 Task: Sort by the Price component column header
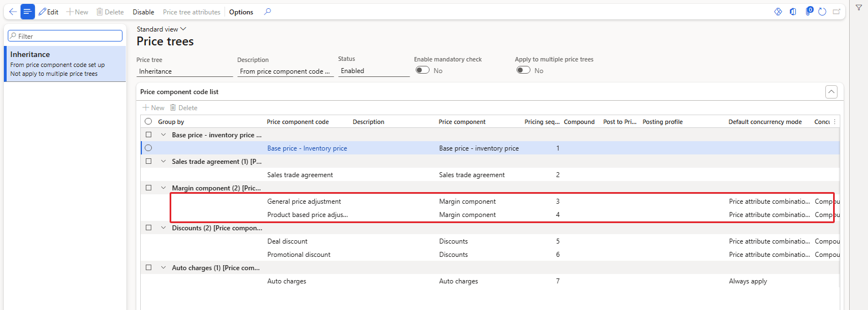tap(462, 122)
